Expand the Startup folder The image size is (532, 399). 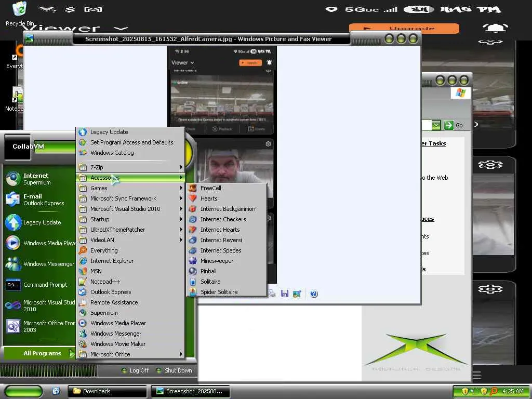click(131, 219)
